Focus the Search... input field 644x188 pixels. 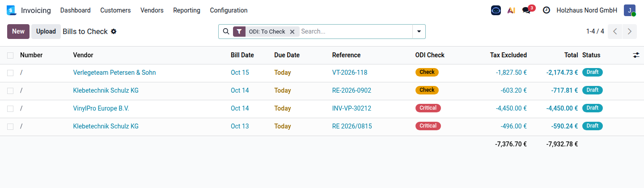pyautogui.click(x=356, y=31)
